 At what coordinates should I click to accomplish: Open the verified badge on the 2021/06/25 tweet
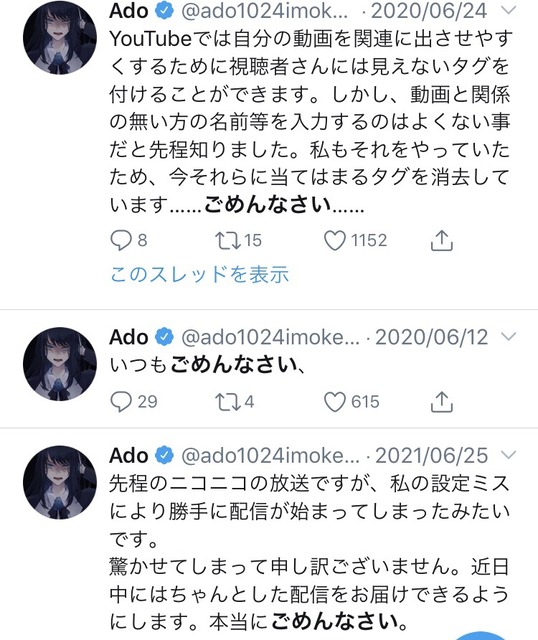(165, 455)
